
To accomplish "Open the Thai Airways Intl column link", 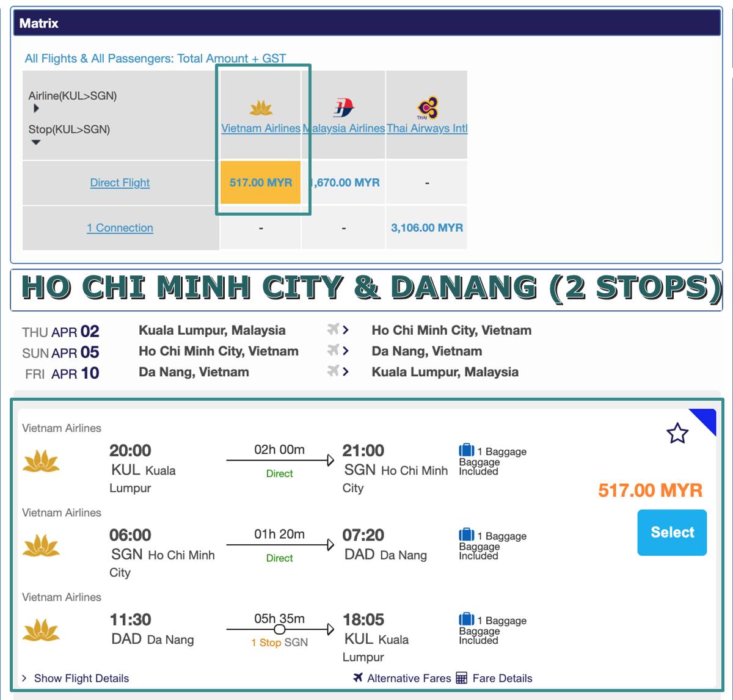I will click(x=427, y=128).
